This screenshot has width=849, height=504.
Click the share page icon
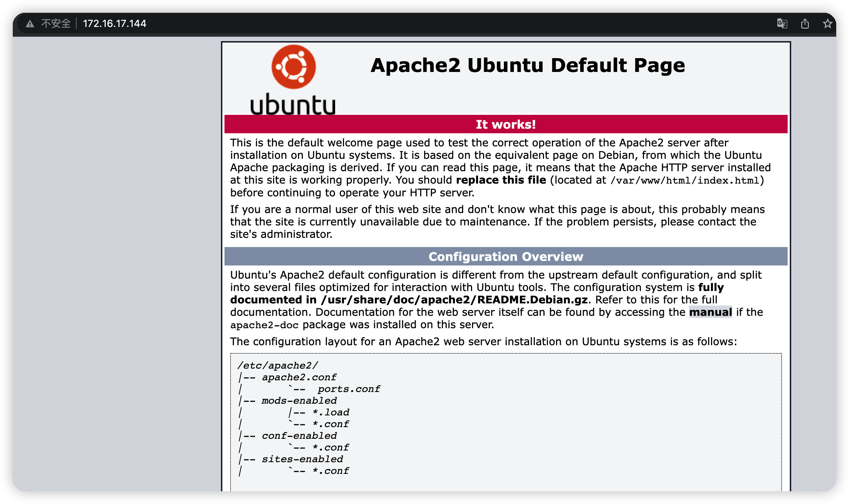(805, 24)
